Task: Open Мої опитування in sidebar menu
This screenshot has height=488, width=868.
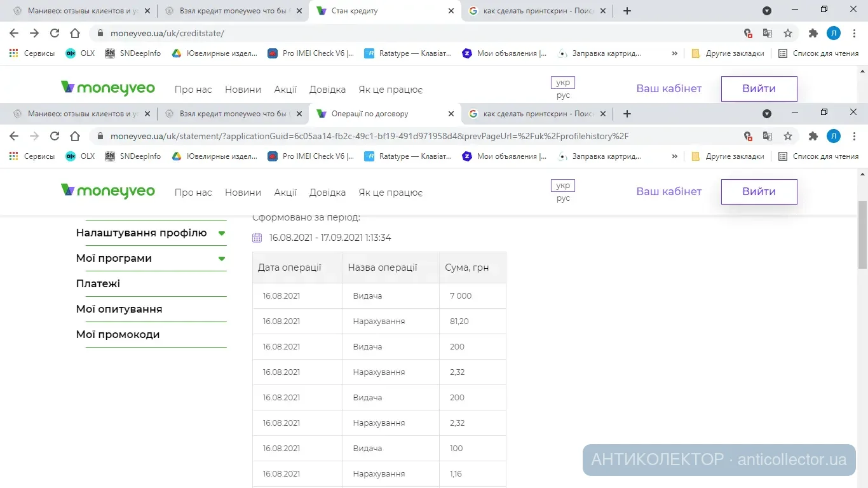Action: coord(119,309)
